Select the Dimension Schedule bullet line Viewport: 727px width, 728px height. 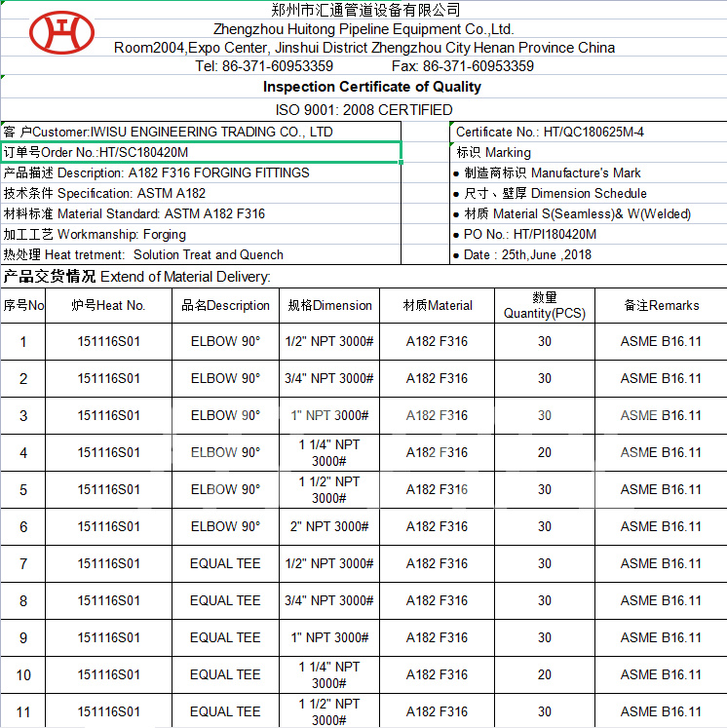(x=589, y=193)
